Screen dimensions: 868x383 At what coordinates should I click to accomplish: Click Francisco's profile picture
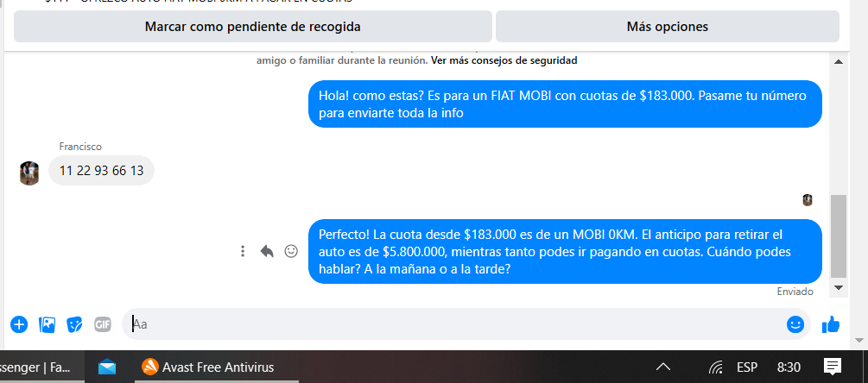(x=29, y=173)
